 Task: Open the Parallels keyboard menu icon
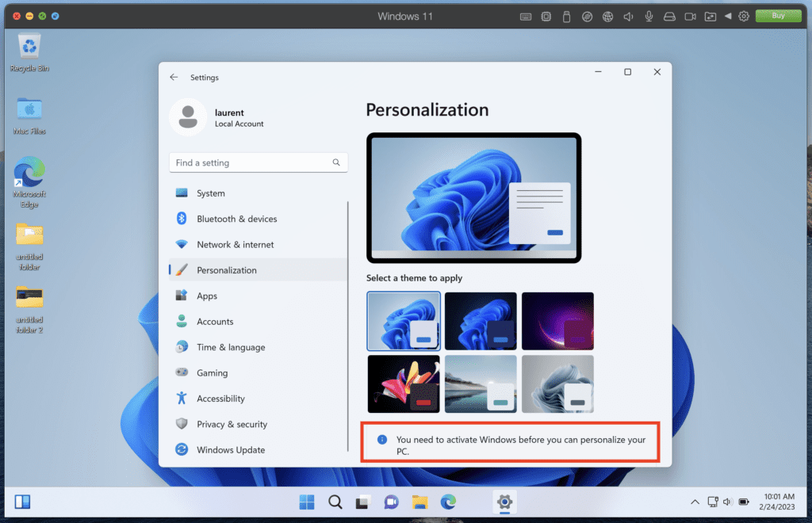[525, 17]
